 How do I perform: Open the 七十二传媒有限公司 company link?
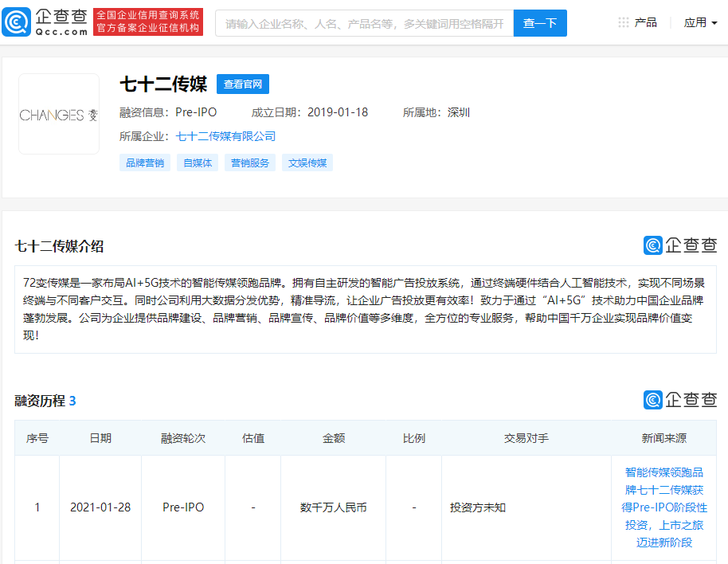[225, 136]
